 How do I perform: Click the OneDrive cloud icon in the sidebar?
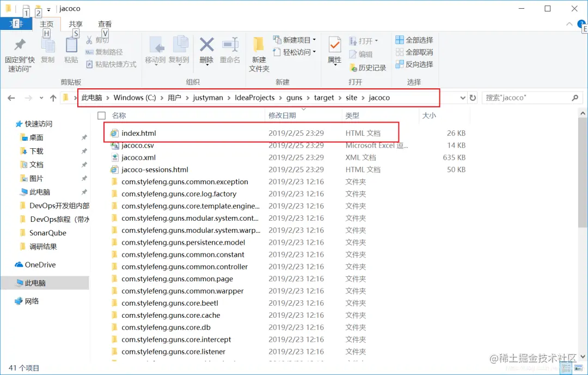pos(19,265)
